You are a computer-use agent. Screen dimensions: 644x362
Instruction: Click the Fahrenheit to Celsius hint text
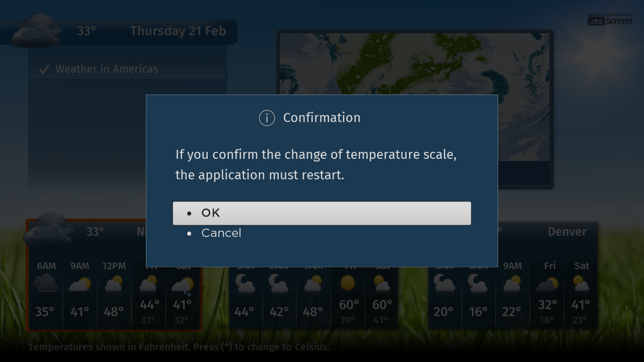179,347
